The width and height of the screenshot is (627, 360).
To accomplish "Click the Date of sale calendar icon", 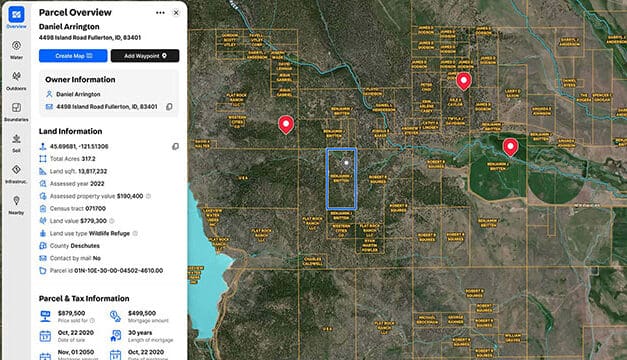I will click(x=45, y=336).
